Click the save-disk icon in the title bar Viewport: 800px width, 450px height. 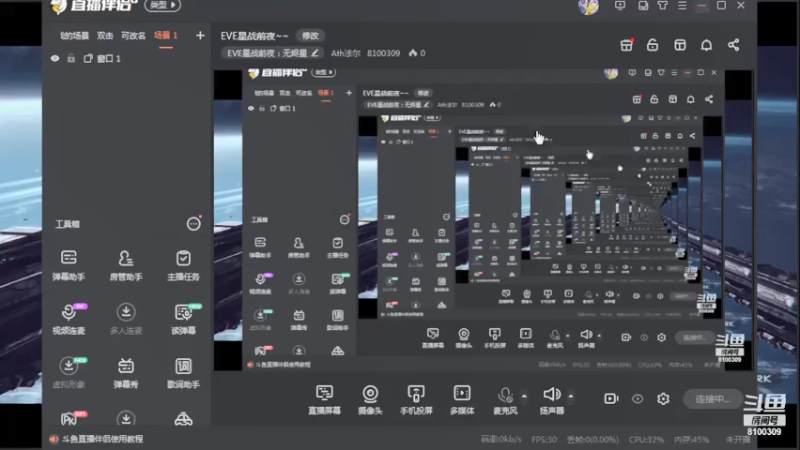coord(643,6)
